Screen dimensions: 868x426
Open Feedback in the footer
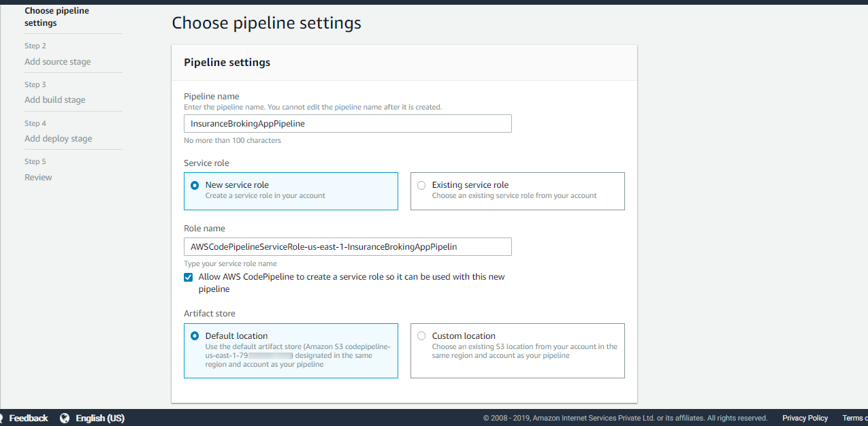pyautogui.click(x=28, y=418)
